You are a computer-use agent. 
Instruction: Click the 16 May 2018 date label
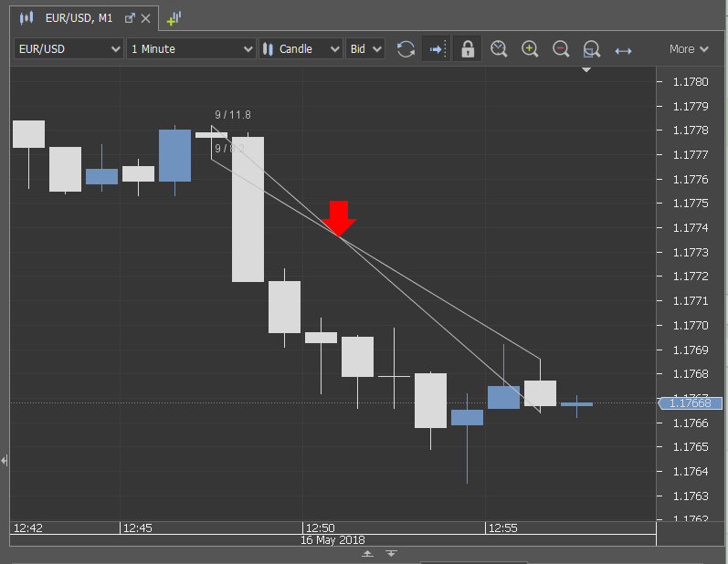click(332, 540)
